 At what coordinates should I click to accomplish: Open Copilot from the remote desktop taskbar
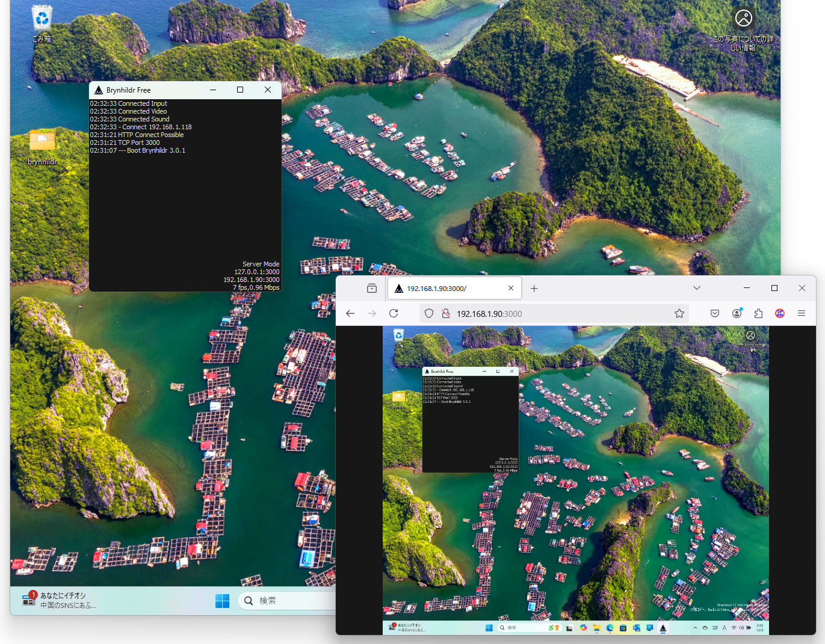coord(584,627)
